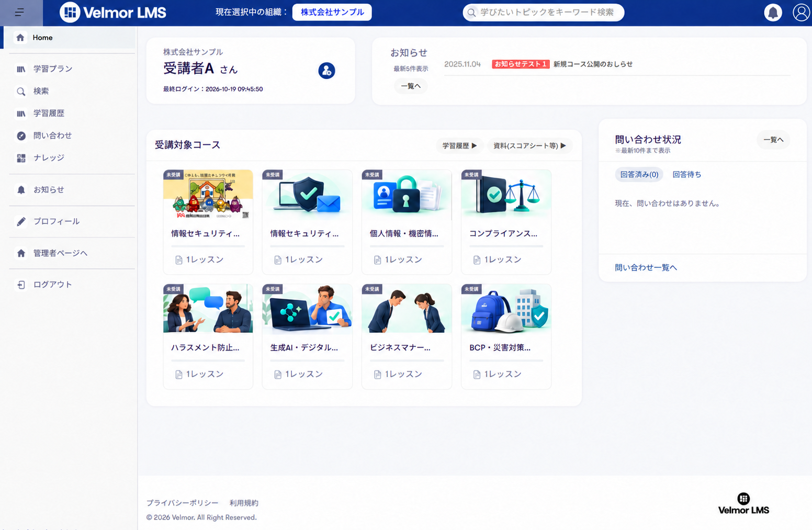The image size is (812, 530).
Task: Open the プライバシーポリシー footer link
Action: click(x=182, y=503)
